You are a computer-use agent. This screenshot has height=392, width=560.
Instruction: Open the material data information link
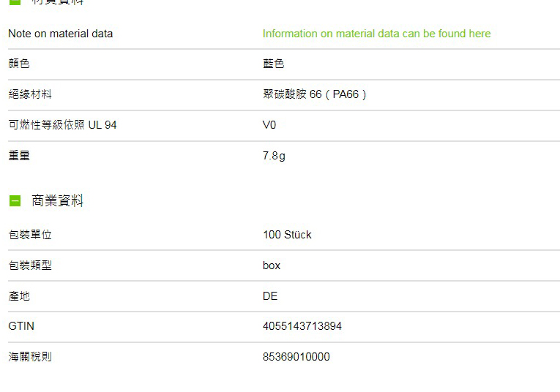pos(376,34)
